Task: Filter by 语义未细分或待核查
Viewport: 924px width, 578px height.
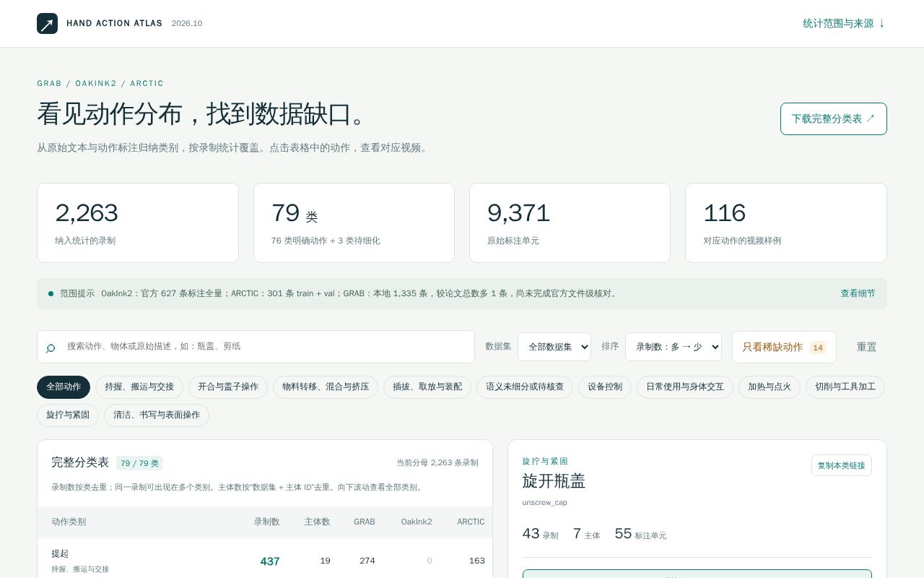Action: (x=525, y=387)
